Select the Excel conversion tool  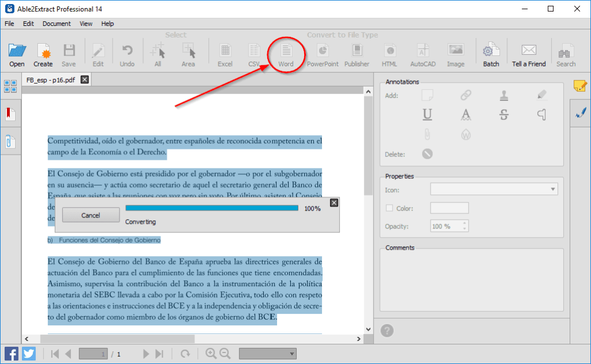(x=225, y=55)
